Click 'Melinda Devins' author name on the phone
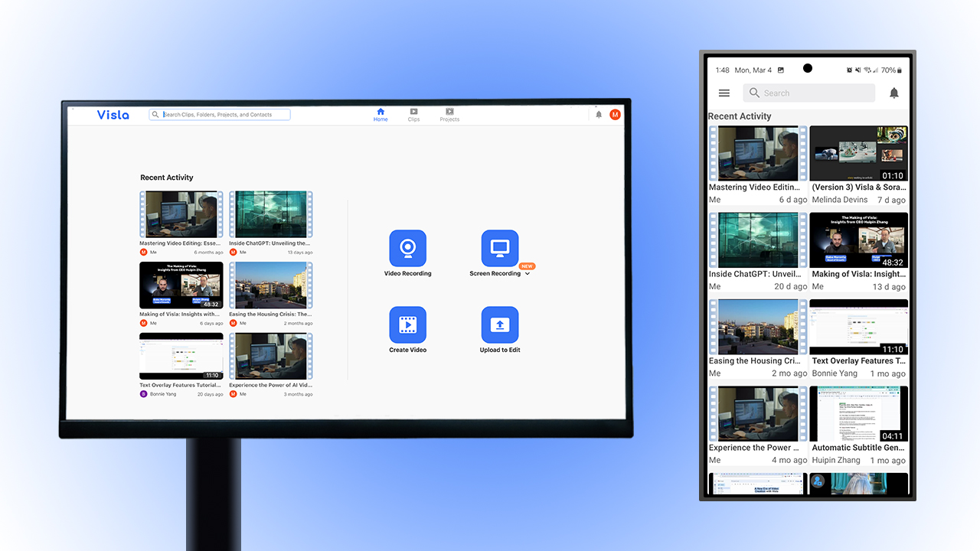This screenshot has width=980, height=551. pos(840,200)
